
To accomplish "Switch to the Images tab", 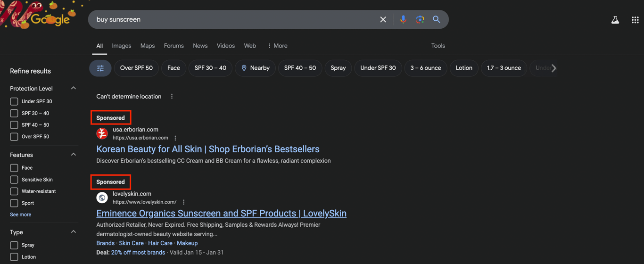I will click(121, 46).
